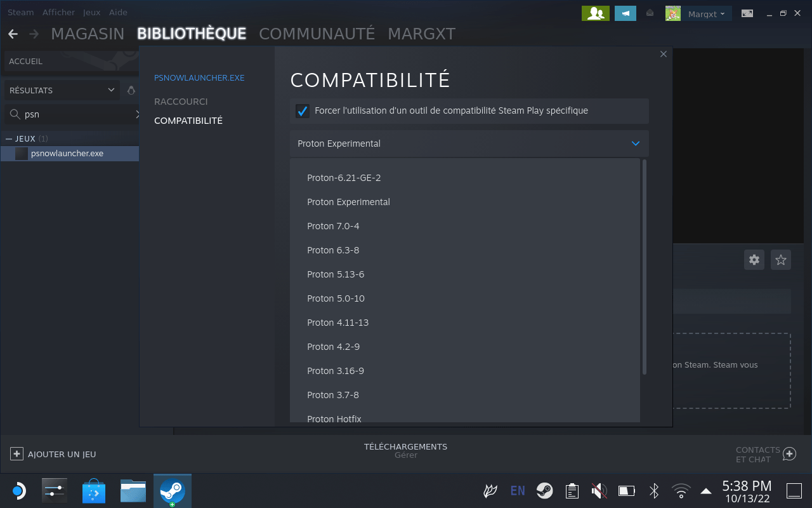Click the Linux penguin filter icon
This screenshot has height=508, width=812.
(x=131, y=90)
